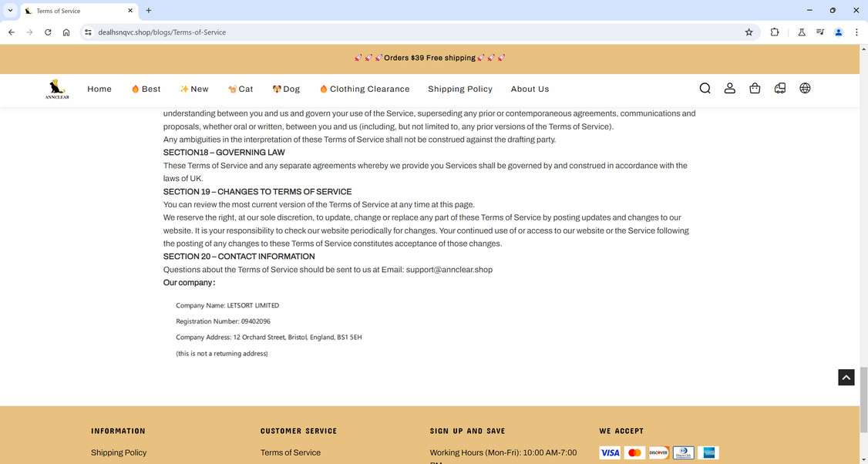Screen dimensions: 868x464
Task: Click the Orders $39 Free shipping banner
Action: (x=429, y=58)
